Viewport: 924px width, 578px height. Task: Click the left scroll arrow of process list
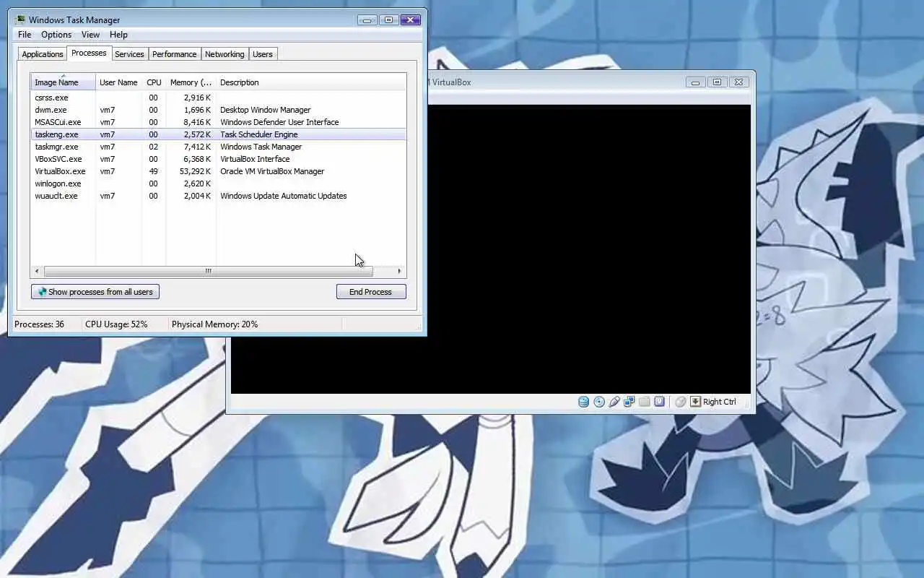[x=38, y=271]
